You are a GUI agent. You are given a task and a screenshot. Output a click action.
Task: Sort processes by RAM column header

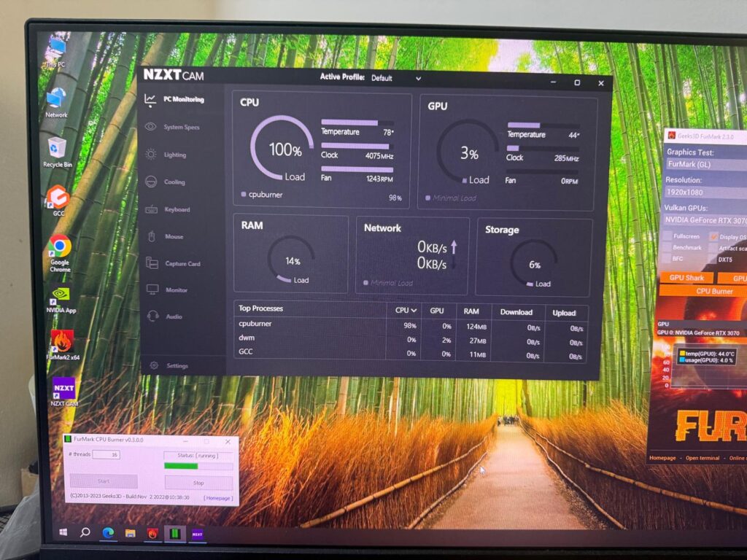tap(471, 311)
